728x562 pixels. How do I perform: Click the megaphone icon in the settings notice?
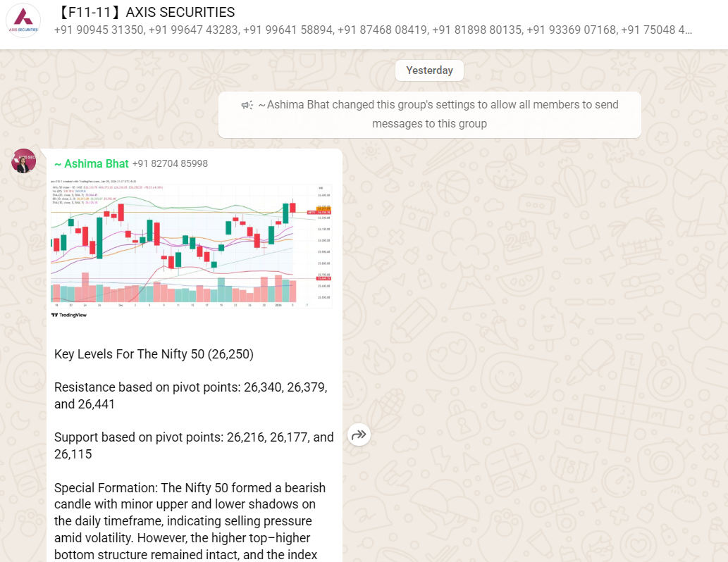point(247,105)
